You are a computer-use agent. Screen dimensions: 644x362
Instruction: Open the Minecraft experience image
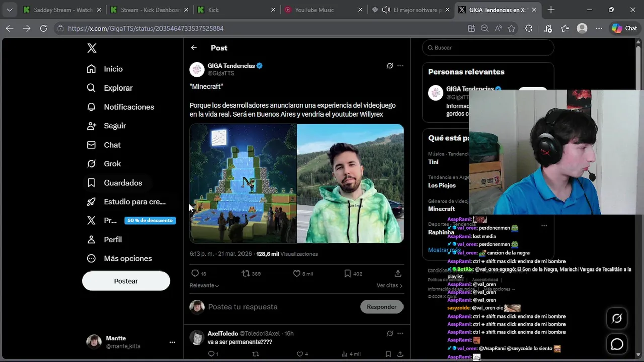tap(243, 184)
